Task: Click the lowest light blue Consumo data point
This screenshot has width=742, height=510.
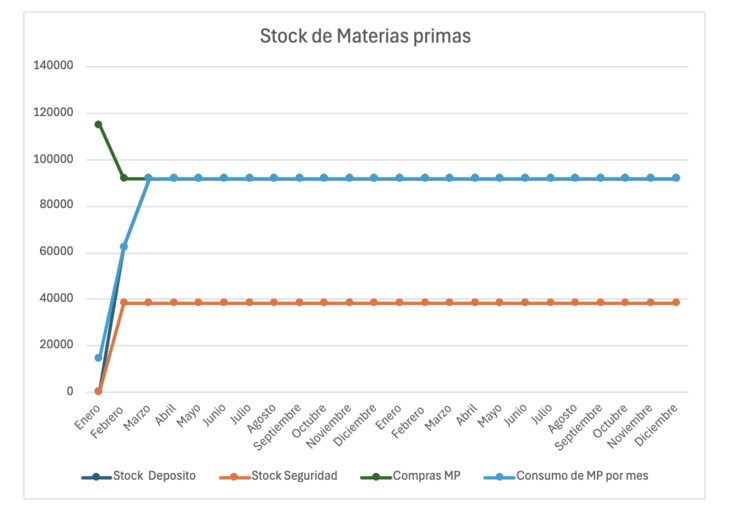Action: (98, 357)
